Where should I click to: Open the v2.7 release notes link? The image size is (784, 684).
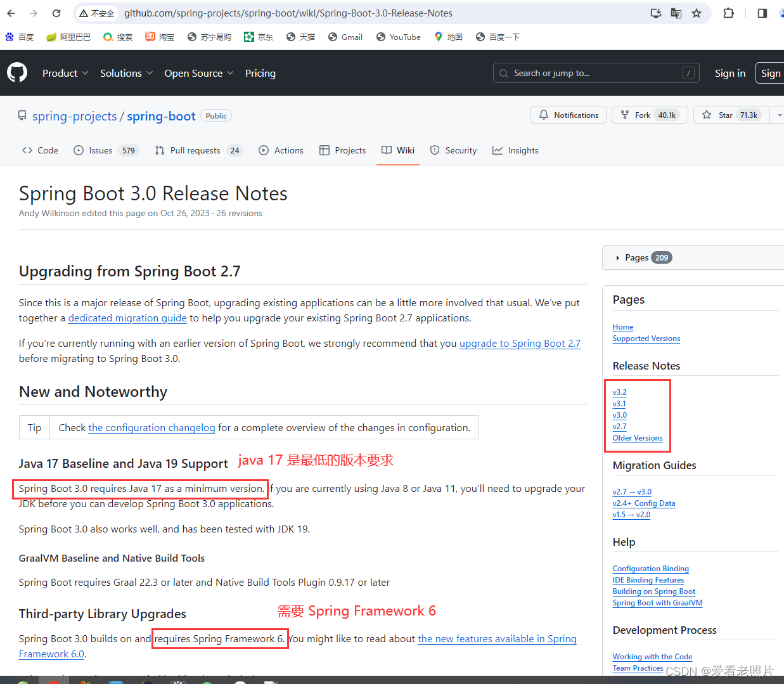coord(620,427)
